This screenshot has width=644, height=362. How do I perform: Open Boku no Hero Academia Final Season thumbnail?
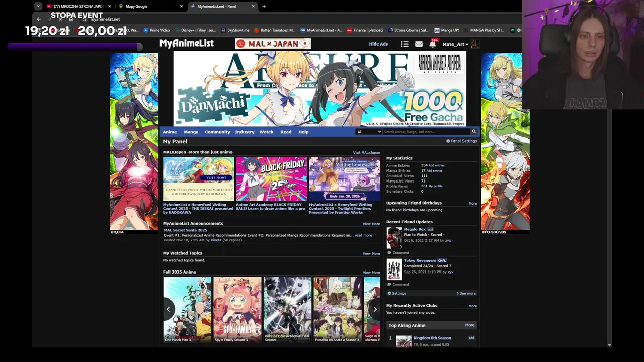tap(287, 309)
